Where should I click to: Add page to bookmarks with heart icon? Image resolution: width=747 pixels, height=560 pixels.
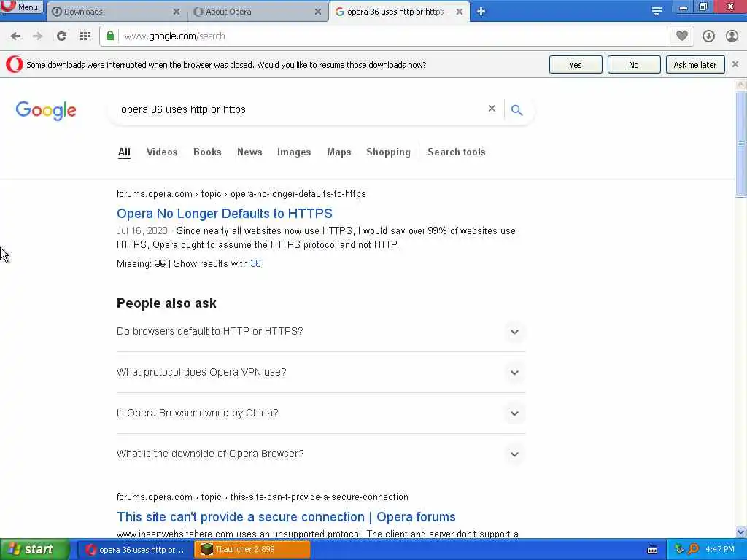(x=682, y=36)
